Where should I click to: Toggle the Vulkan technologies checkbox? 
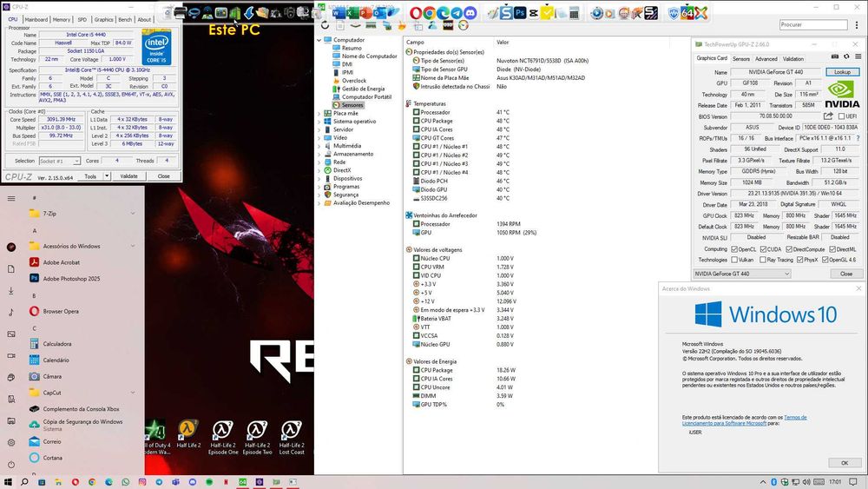coord(735,260)
